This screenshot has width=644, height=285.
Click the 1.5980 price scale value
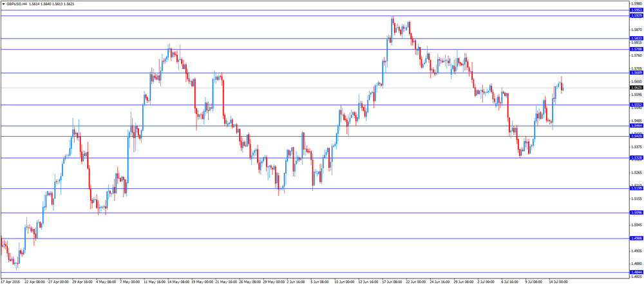tap(637, 4)
